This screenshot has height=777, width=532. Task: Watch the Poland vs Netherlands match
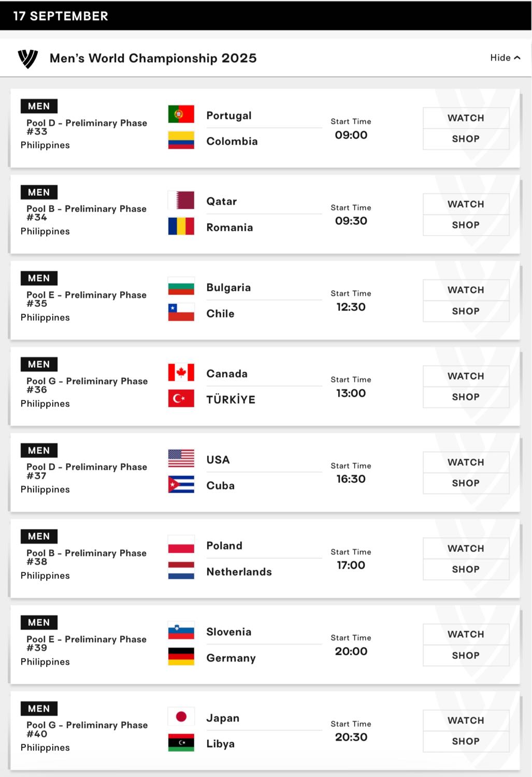tap(466, 549)
